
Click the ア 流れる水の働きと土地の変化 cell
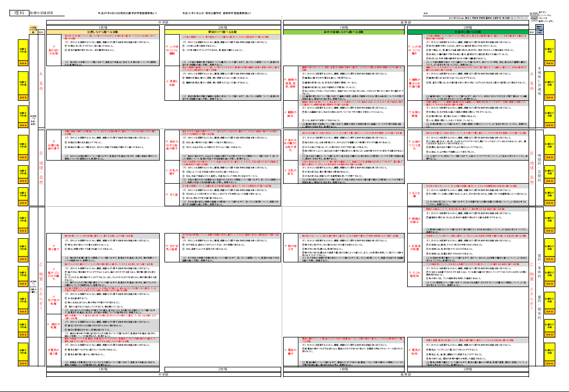click(x=291, y=145)
